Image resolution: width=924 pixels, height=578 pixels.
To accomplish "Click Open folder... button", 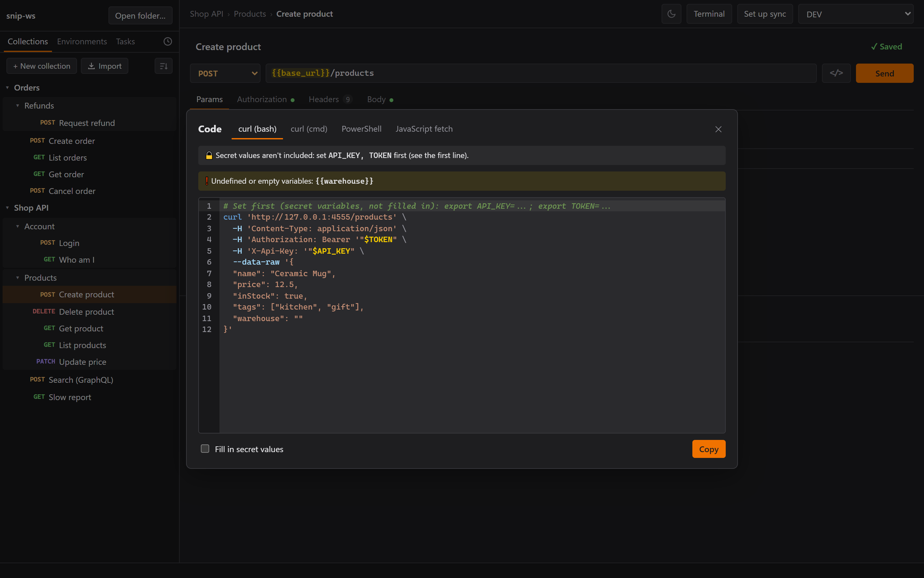I will 140,16.
